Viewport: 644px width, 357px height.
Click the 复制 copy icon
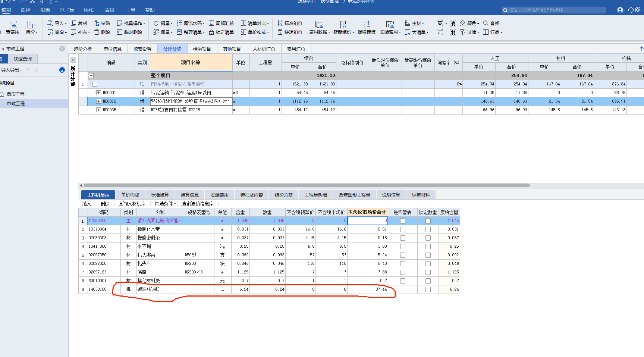(x=73, y=23)
